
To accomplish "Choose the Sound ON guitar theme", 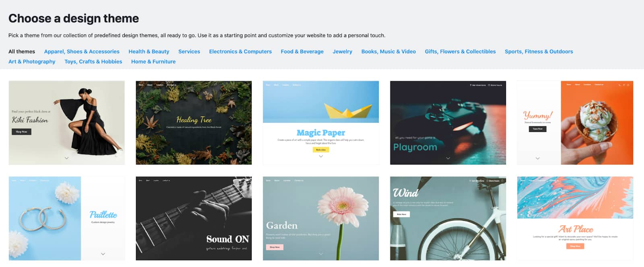I will click(x=194, y=218).
